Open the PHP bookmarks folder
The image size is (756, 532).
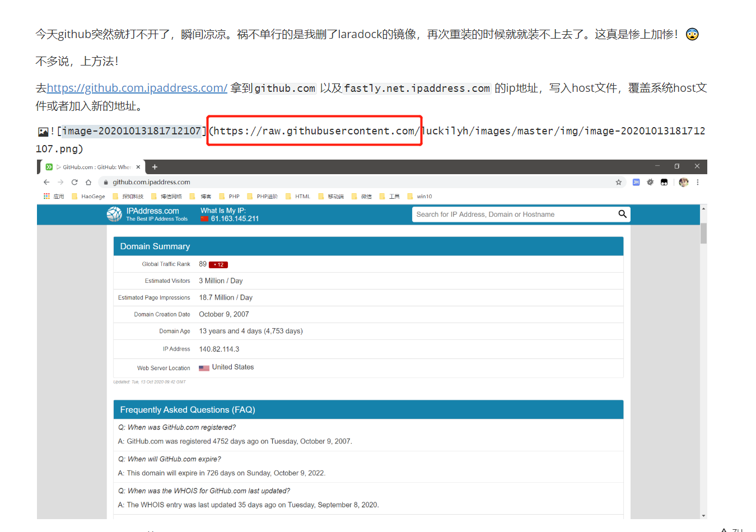click(x=230, y=197)
